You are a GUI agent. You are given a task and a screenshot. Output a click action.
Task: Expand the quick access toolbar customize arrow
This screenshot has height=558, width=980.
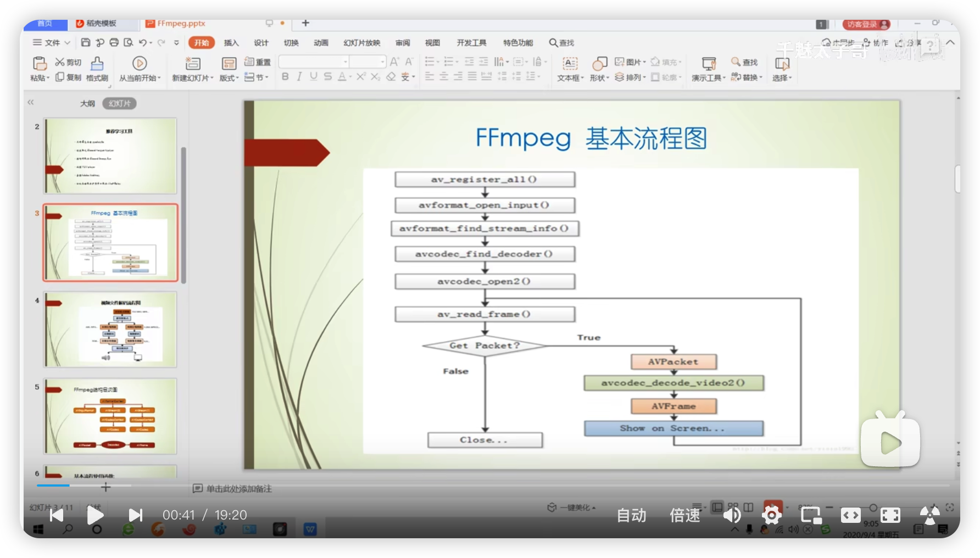[x=176, y=42]
